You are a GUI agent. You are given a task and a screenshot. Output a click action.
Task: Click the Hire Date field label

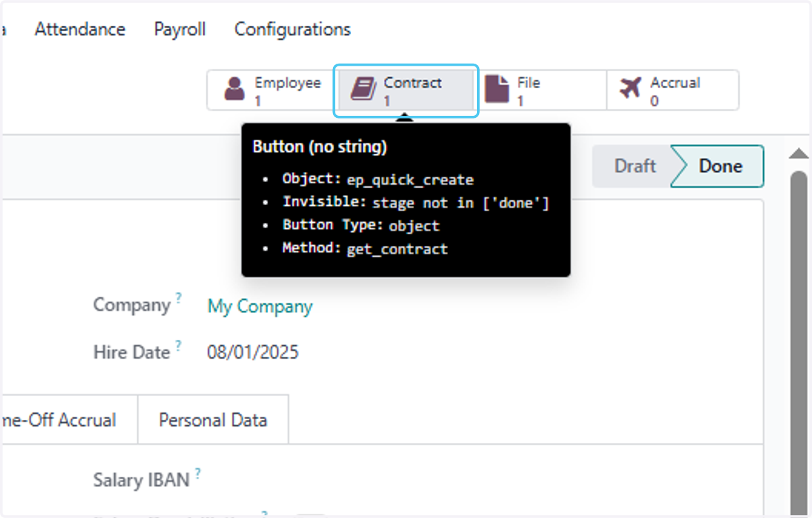coord(131,352)
